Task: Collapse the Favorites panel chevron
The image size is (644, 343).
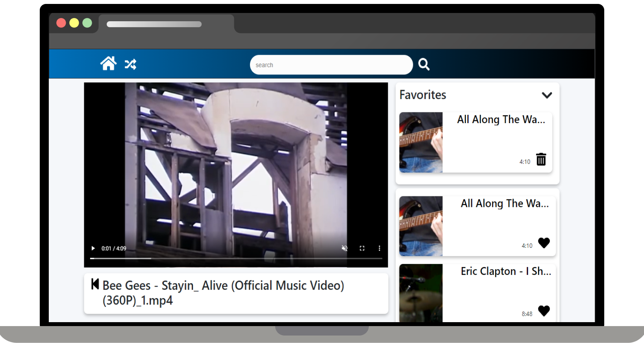Action: 547,95
